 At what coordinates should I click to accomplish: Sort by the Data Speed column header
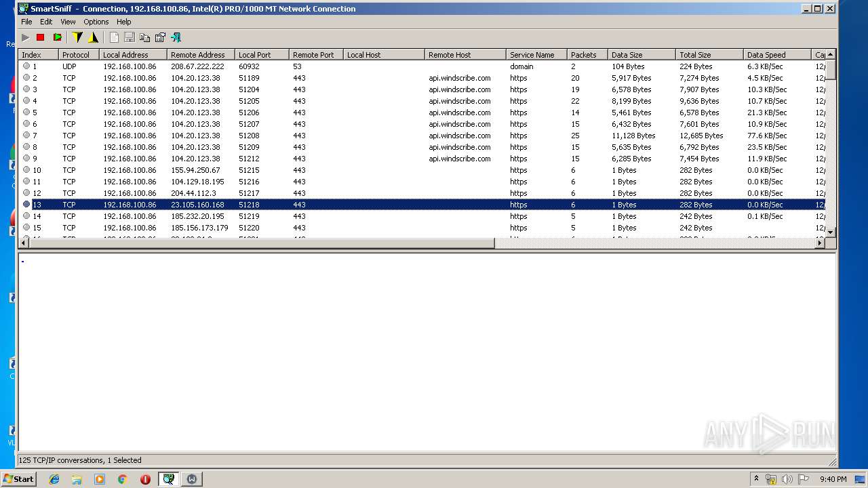point(777,55)
